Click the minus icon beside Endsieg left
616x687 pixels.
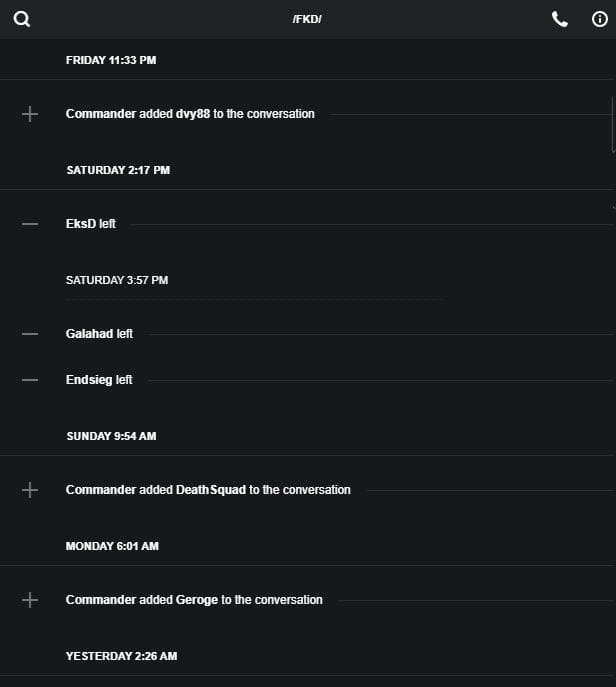tap(30, 380)
